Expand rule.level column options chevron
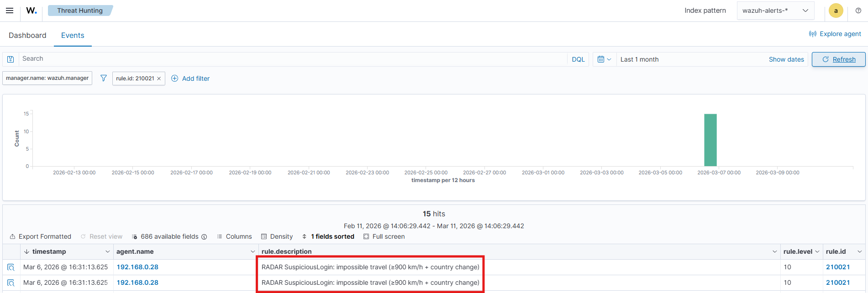The width and height of the screenshot is (868, 293). point(817,251)
